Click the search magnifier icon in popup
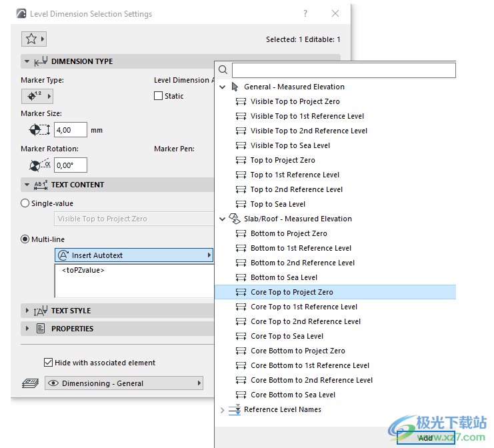 point(223,70)
